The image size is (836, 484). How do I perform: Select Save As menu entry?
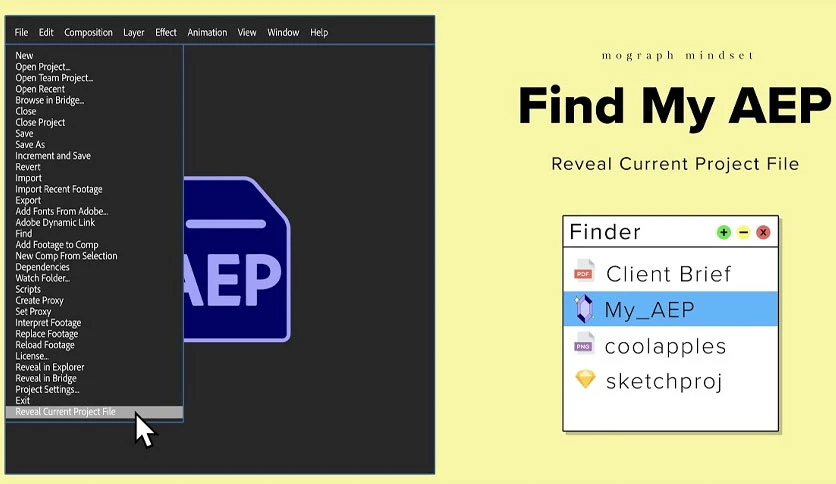(30, 144)
